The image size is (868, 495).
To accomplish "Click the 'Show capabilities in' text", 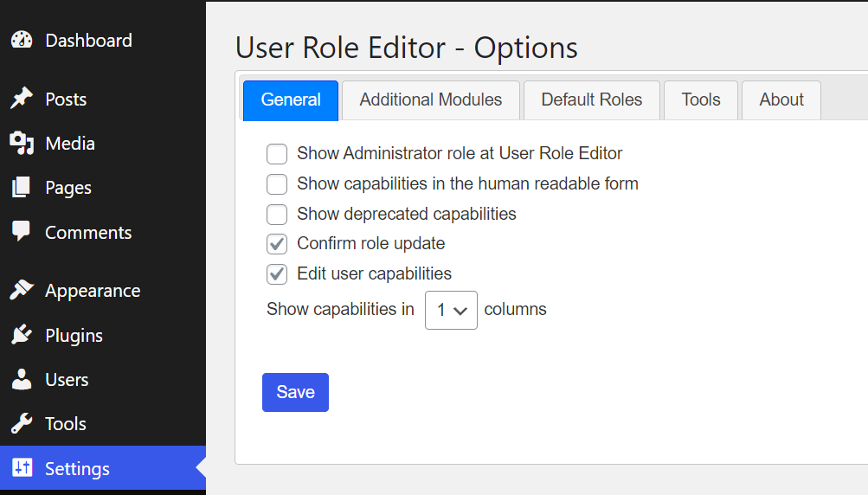I will click(340, 309).
